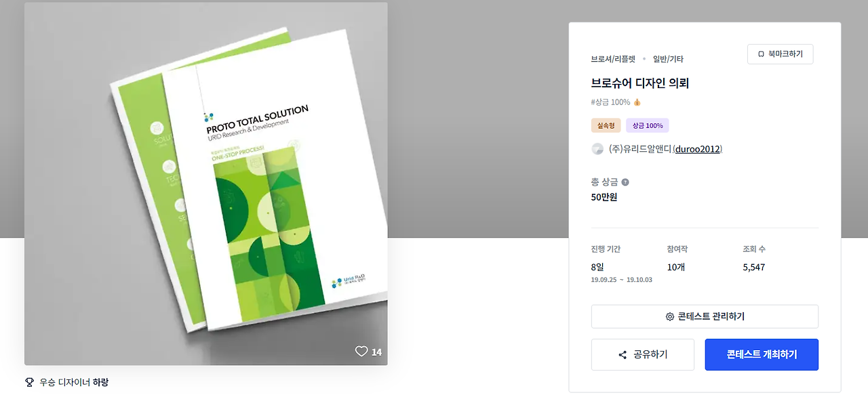
Task: Open the brochure design preview image
Action: [206, 184]
